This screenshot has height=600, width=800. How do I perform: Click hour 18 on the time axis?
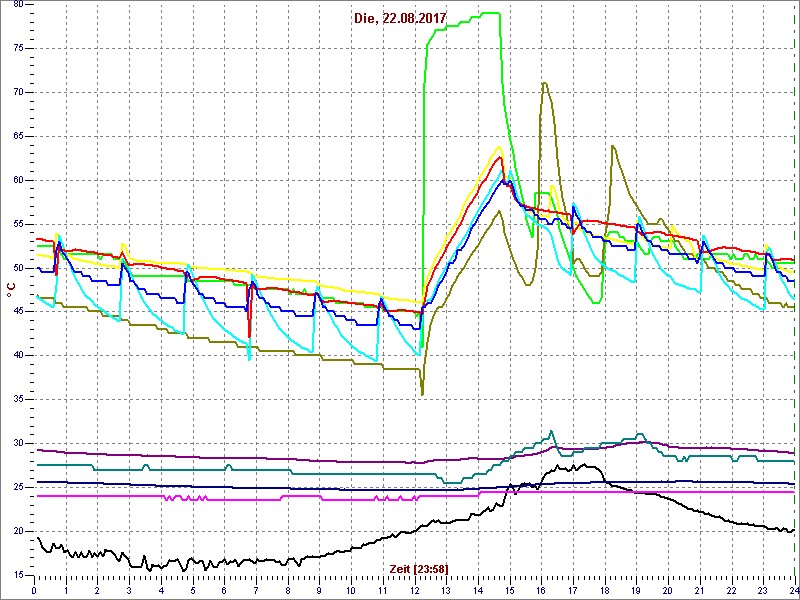[x=605, y=588]
